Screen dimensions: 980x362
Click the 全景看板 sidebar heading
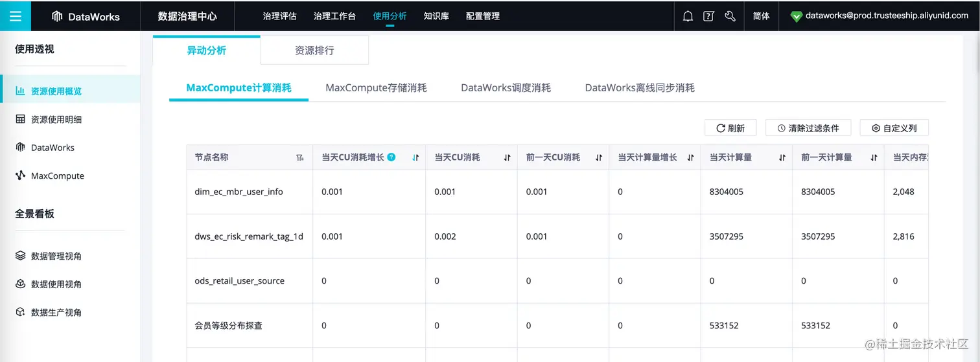[34, 214]
